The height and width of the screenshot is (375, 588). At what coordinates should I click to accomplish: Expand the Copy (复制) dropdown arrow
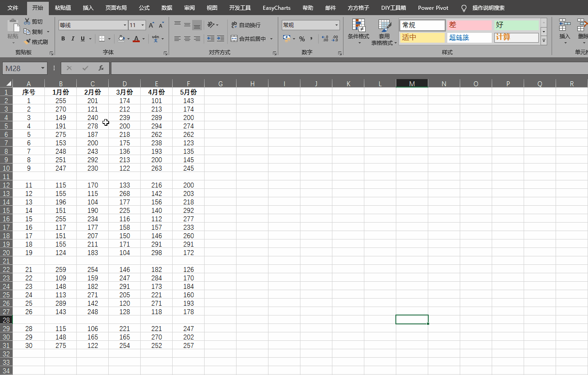[x=48, y=32]
